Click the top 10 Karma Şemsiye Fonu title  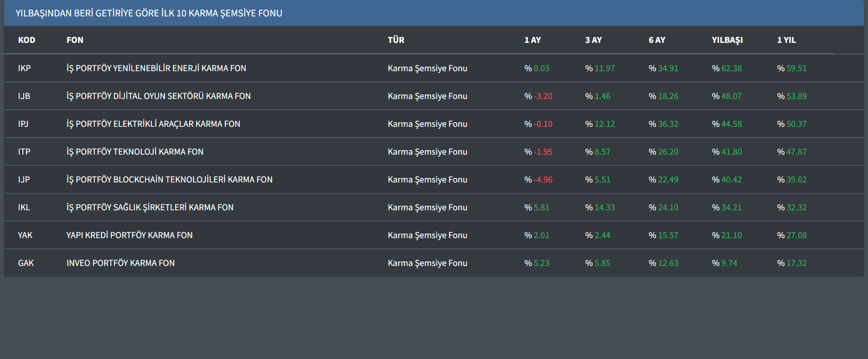pos(149,13)
